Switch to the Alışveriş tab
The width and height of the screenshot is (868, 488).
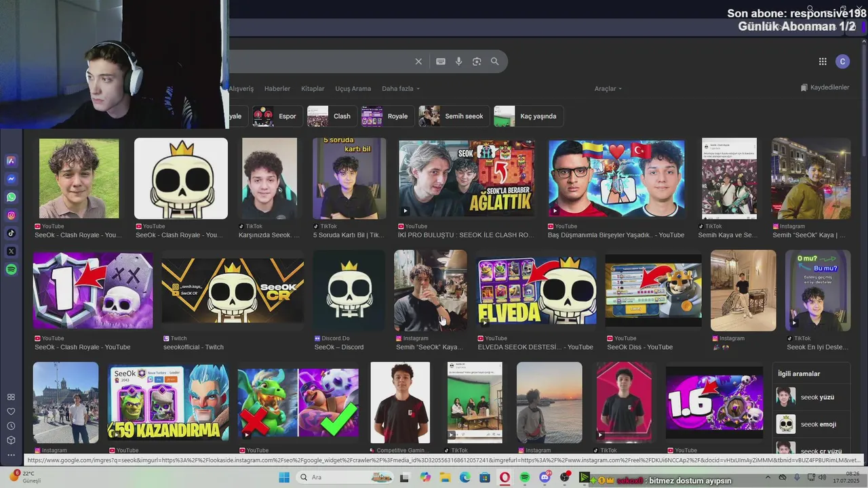[x=241, y=89]
